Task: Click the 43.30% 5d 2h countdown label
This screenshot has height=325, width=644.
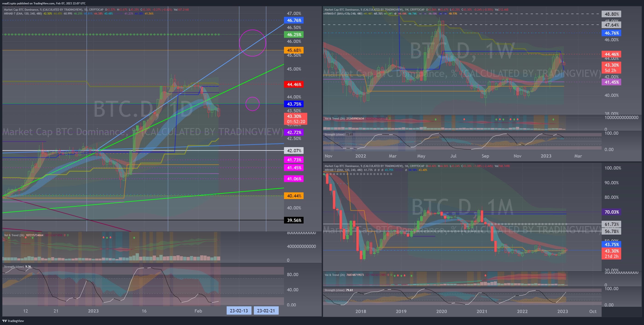Action: (x=612, y=68)
